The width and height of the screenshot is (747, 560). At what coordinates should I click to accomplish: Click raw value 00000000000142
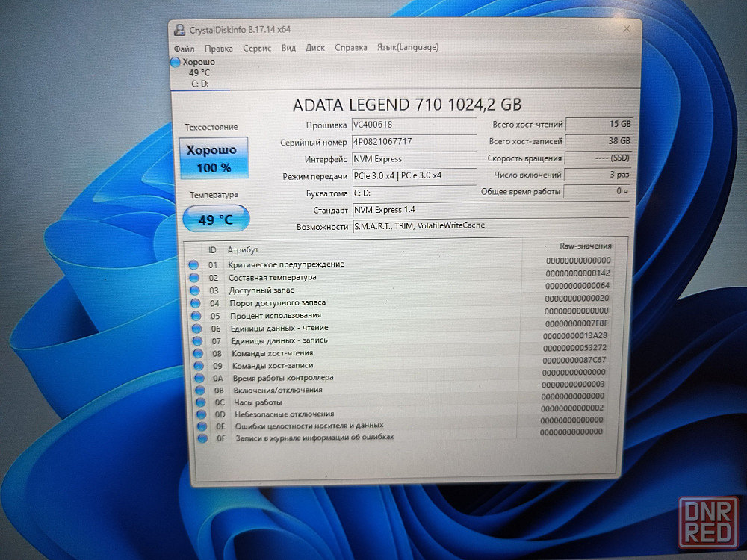click(x=577, y=273)
